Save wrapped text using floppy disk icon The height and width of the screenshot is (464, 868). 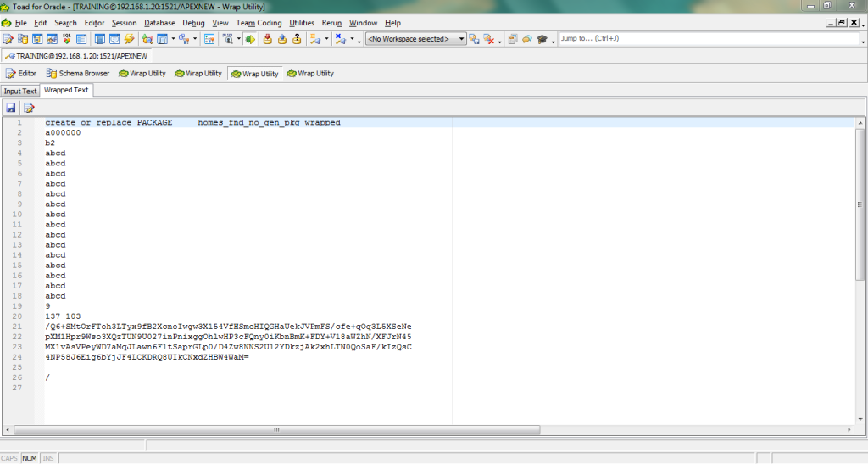[10, 108]
